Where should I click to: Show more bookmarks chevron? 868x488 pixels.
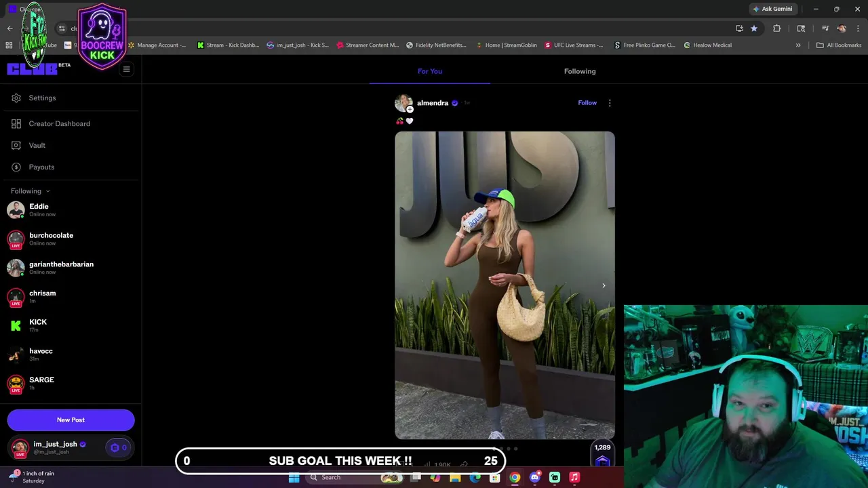798,45
